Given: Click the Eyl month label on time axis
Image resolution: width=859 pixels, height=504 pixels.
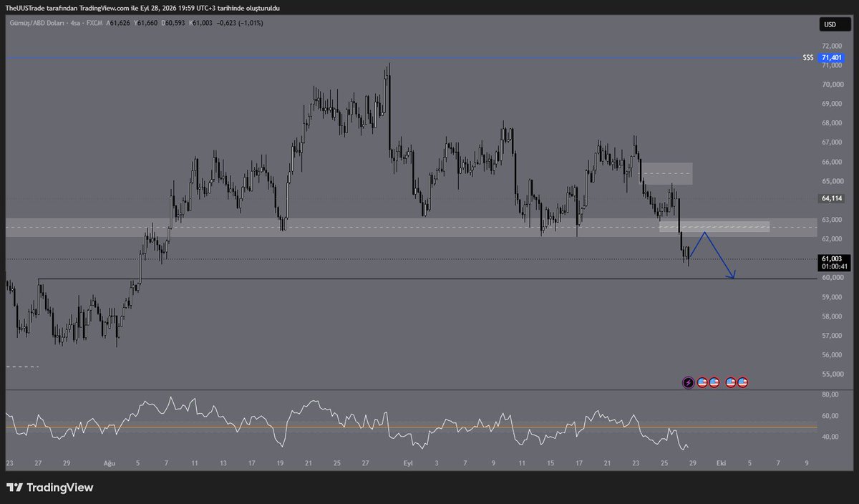Looking at the screenshot, I should point(409,464).
